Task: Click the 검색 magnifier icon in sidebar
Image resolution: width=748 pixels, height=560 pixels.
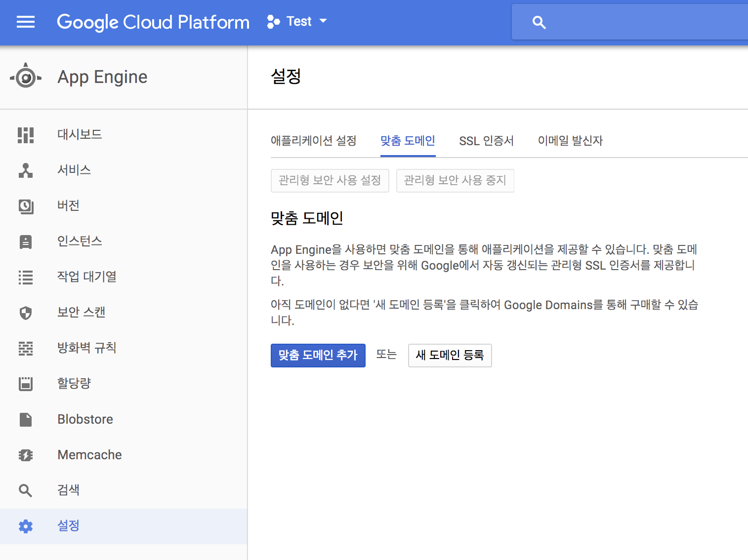Action: coord(26,490)
